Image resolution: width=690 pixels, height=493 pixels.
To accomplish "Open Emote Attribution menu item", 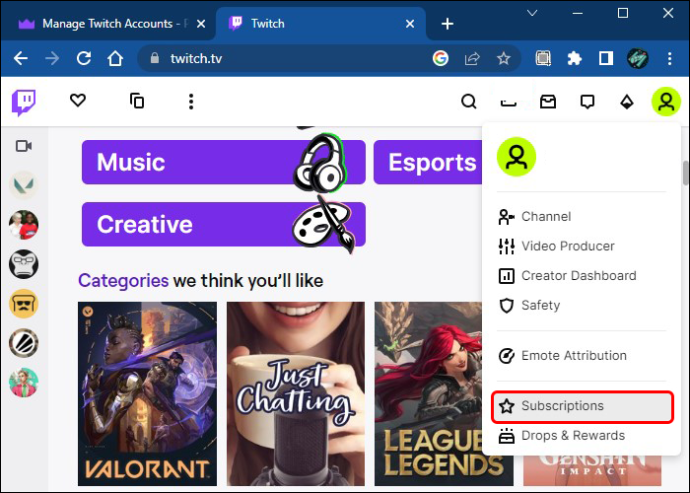I will tap(581, 355).
